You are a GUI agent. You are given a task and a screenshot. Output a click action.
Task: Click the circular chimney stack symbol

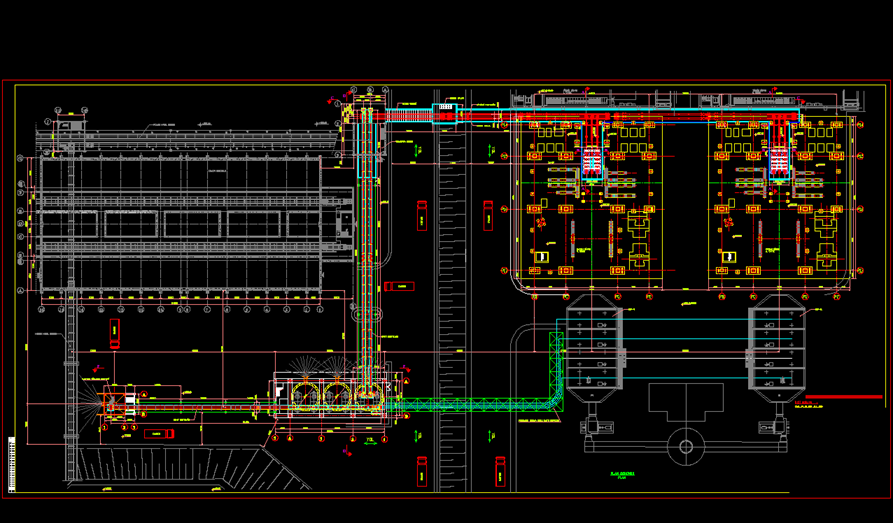point(685,445)
